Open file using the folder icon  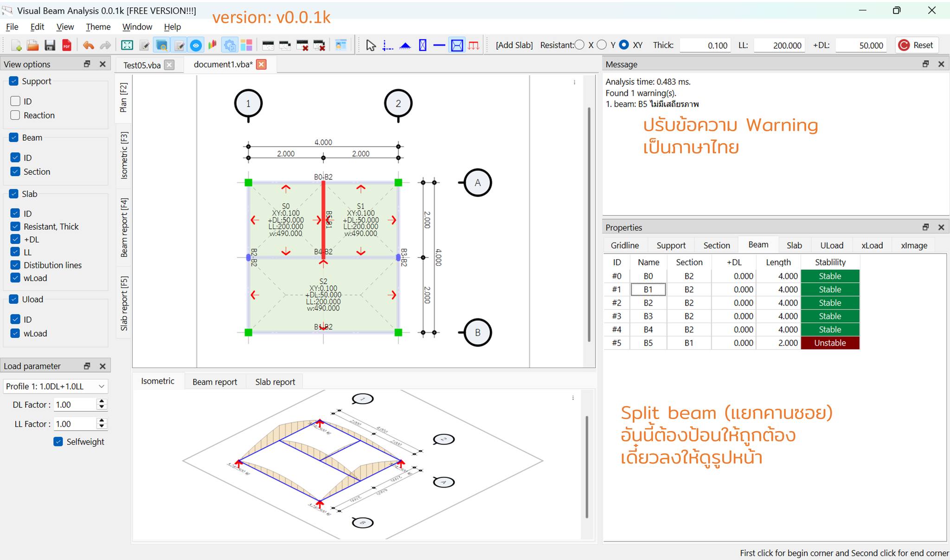click(32, 45)
